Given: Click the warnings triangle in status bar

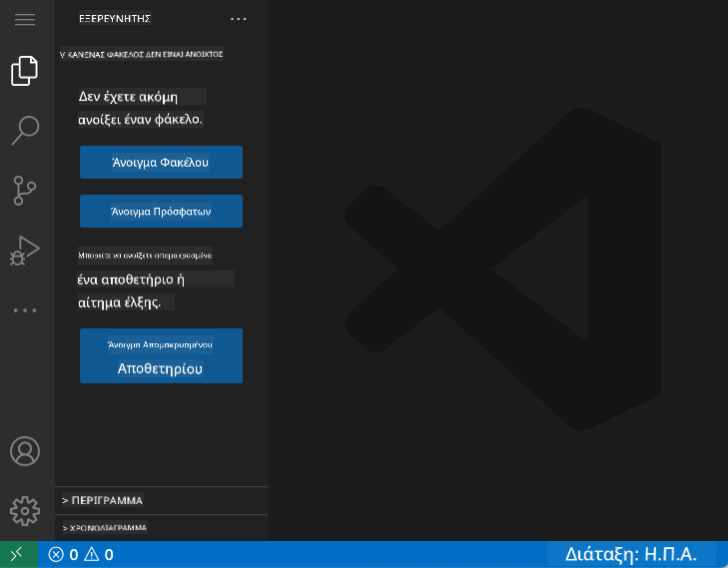Looking at the screenshot, I should click(92, 555).
